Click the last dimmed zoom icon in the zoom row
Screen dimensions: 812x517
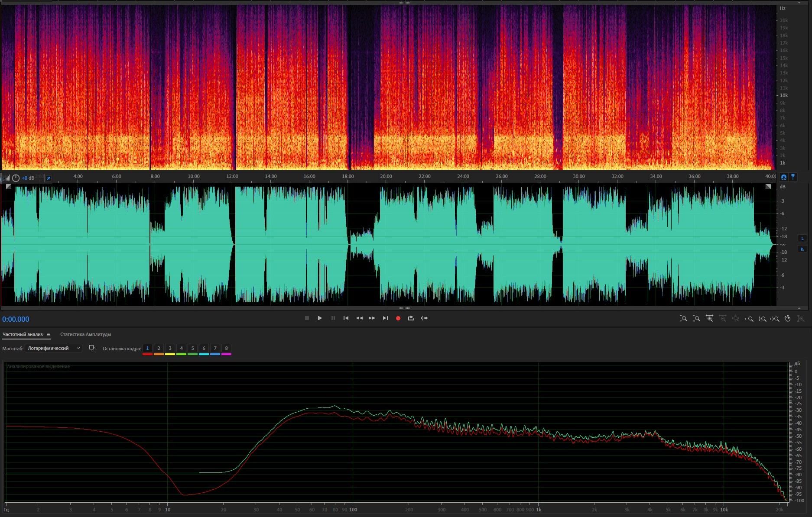pyautogui.click(x=801, y=319)
